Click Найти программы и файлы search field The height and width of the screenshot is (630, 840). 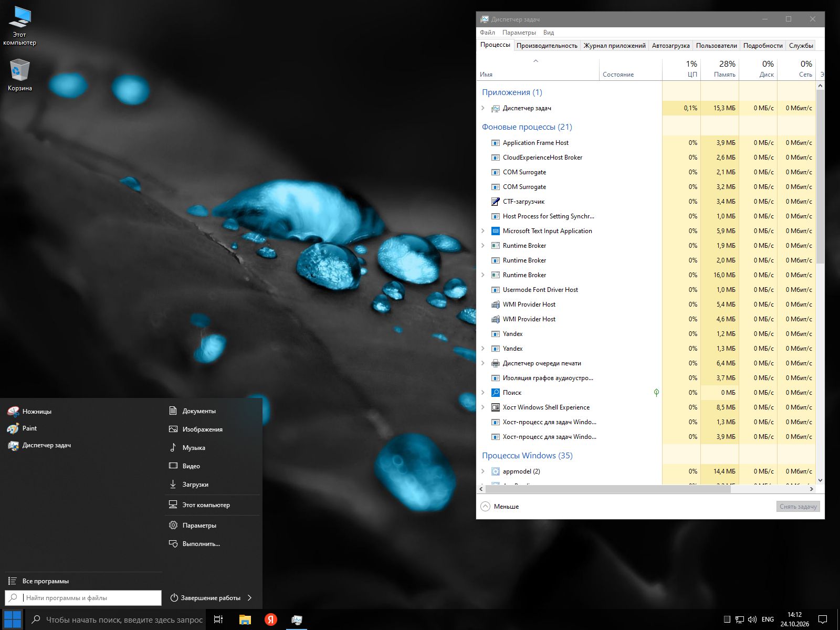83,598
